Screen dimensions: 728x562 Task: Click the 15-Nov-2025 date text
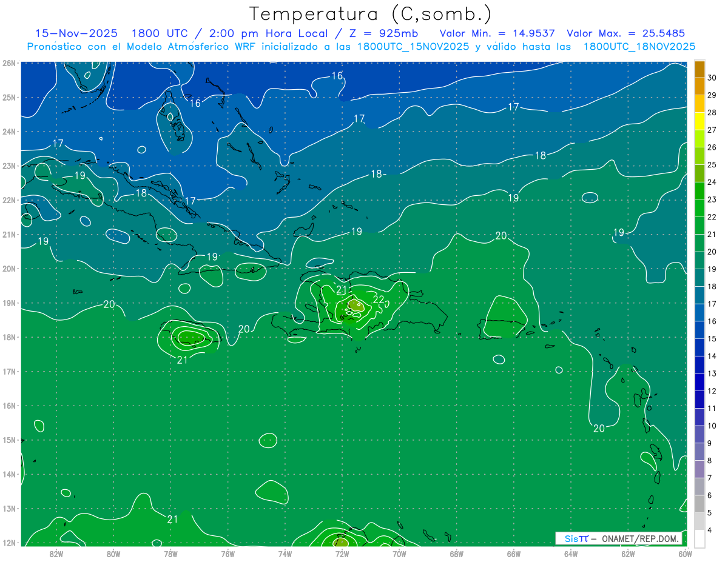(x=76, y=33)
